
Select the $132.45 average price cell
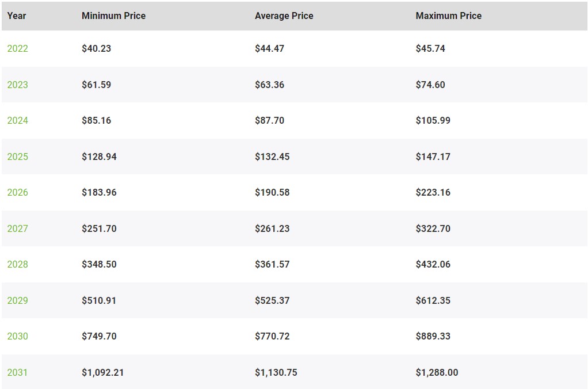pyautogui.click(x=272, y=157)
